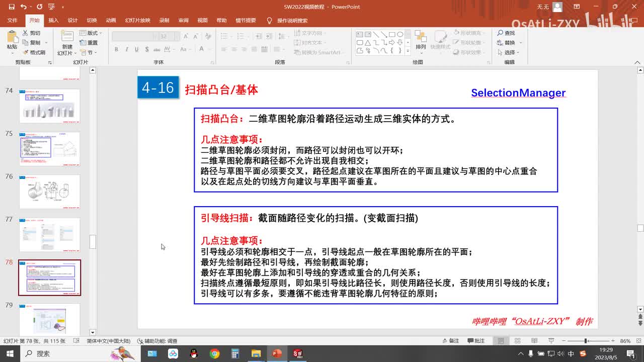Viewport: 644px width, 362px height.
Task: Insert a new slide with 新建幻灯片 icon
Action: coord(67,36)
